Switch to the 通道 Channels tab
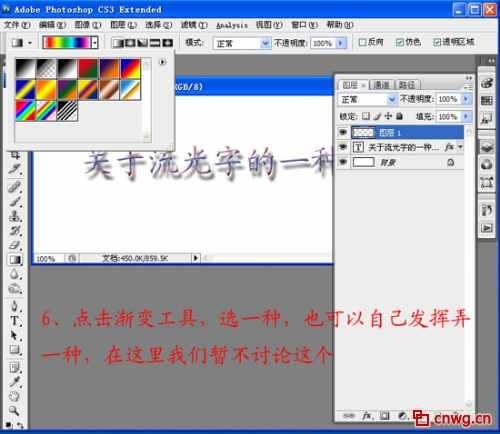This screenshot has width=500, height=434. click(x=381, y=85)
